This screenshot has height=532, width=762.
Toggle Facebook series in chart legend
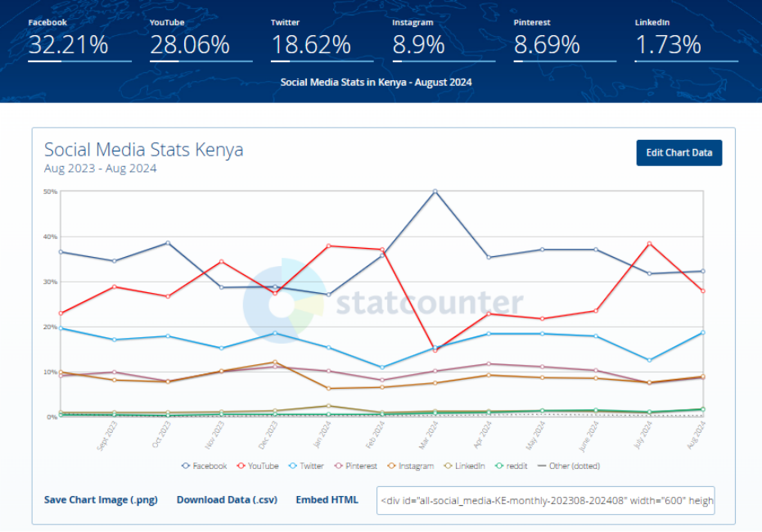pyautogui.click(x=204, y=466)
